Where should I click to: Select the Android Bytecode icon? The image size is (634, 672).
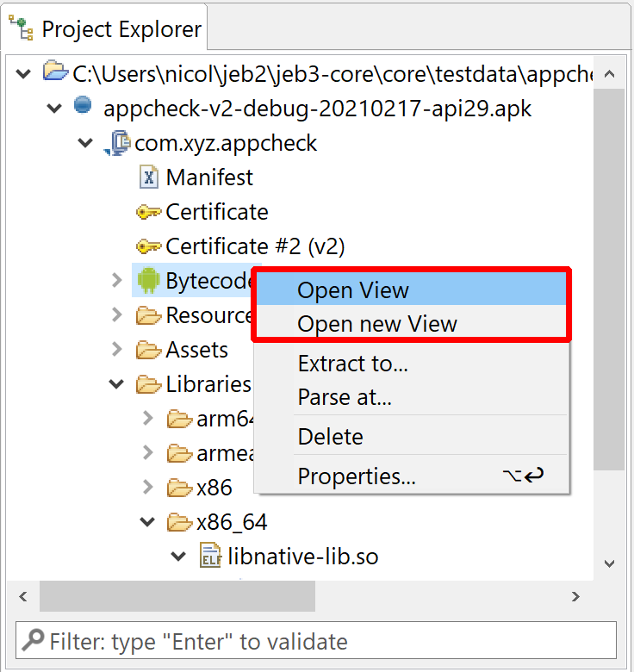[x=148, y=281]
